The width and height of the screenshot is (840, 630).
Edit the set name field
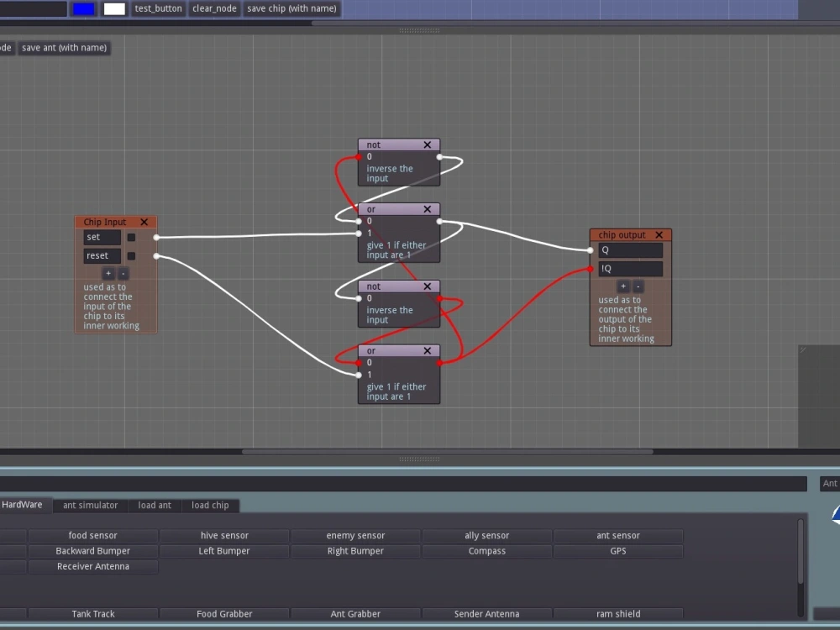102,238
